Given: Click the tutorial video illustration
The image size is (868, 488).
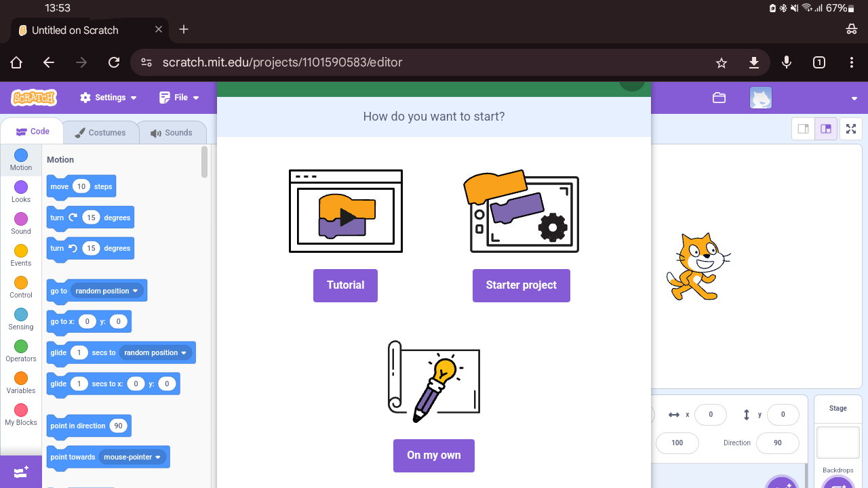Looking at the screenshot, I should tap(346, 211).
